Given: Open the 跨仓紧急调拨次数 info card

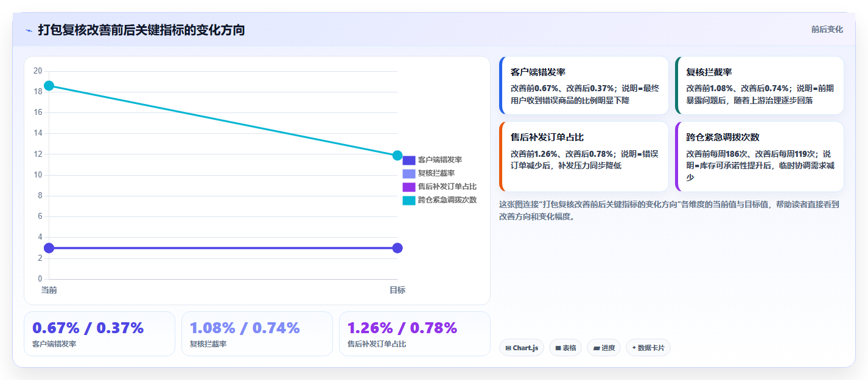Looking at the screenshot, I should (x=760, y=156).
